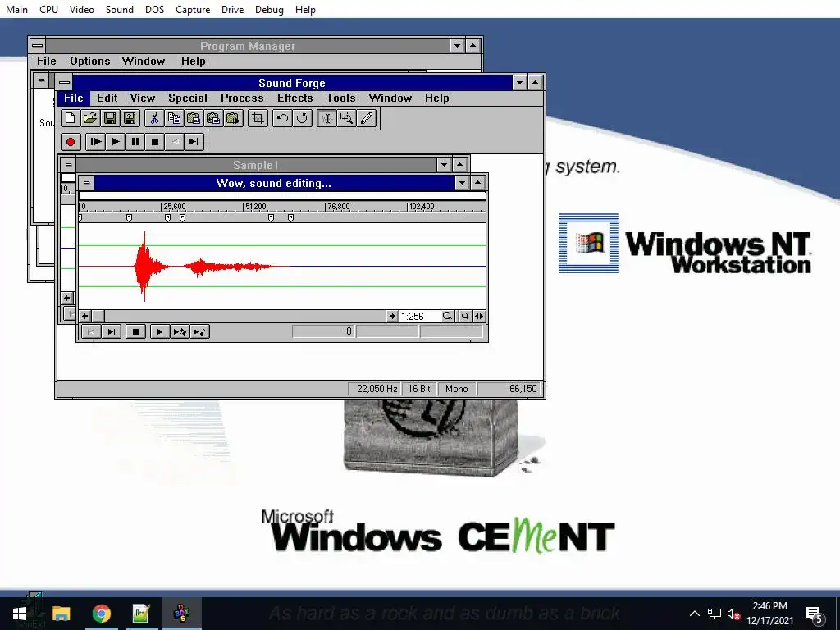Undo the last action

coord(282,118)
